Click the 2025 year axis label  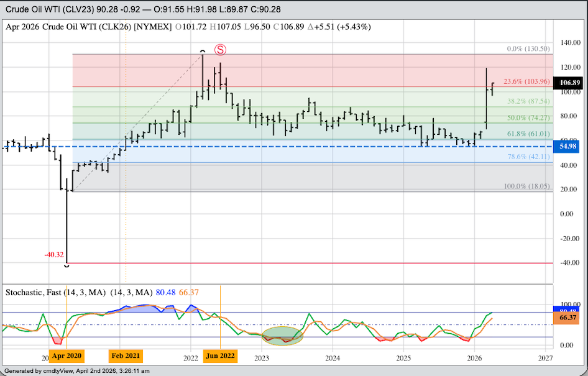coord(403,359)
